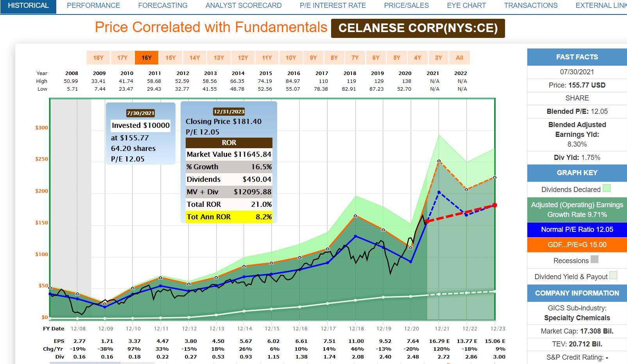
Task: Open P/E INTEREST RATE tab
Action: click(x=333, y=6)
